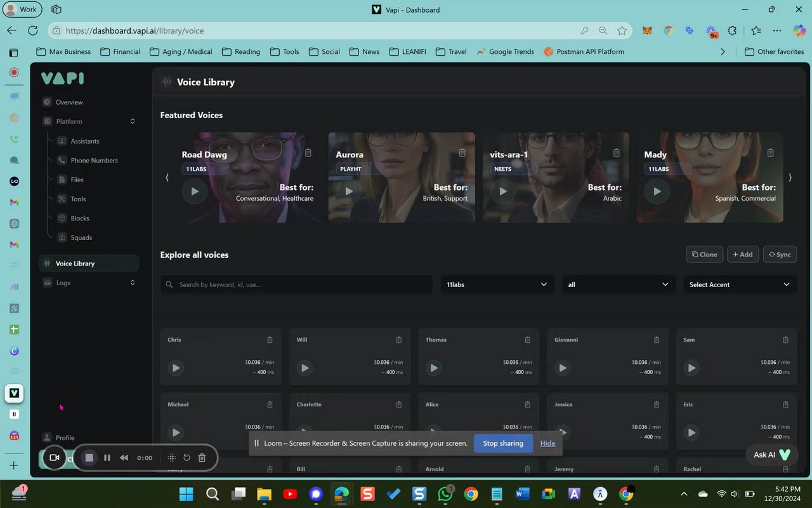Screen dimensions: 812x508
Task: Play the Will voice sample
Action: [x=305, y=368]
